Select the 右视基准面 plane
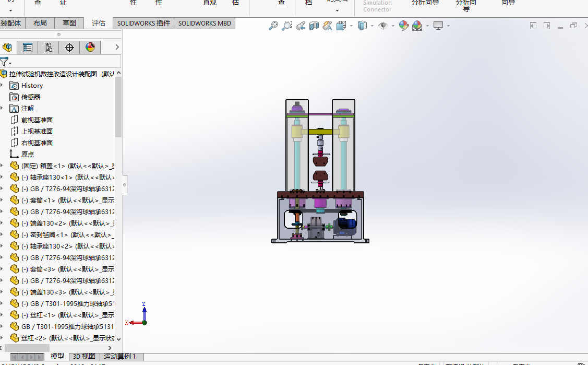The width and height of the screenshot is (588, 365). (37, 143)
